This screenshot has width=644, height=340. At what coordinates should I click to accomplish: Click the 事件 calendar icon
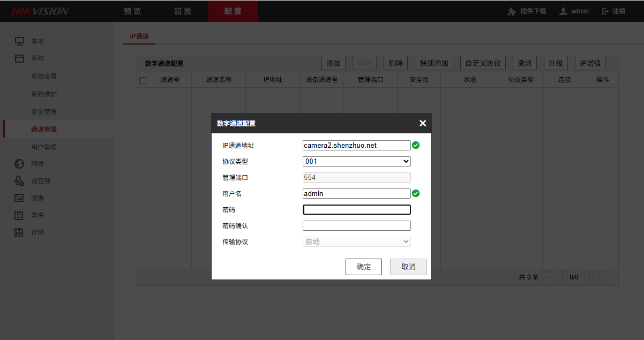[19, 215]
